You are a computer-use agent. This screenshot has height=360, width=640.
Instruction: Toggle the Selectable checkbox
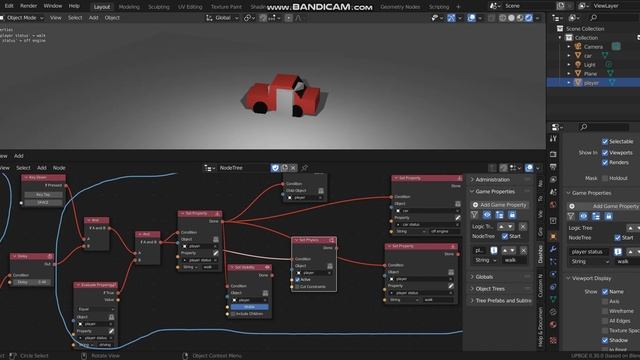coord(605,142)
